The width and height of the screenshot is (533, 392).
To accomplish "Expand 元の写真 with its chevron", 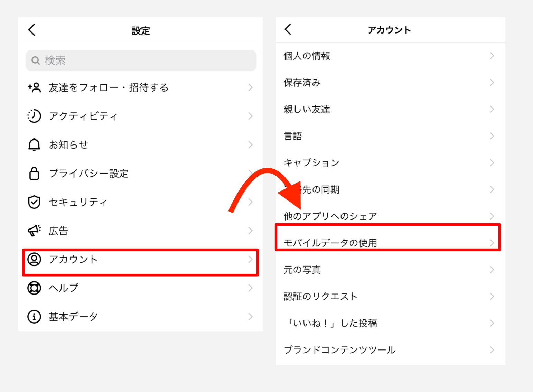I will (x=492, y=270).
